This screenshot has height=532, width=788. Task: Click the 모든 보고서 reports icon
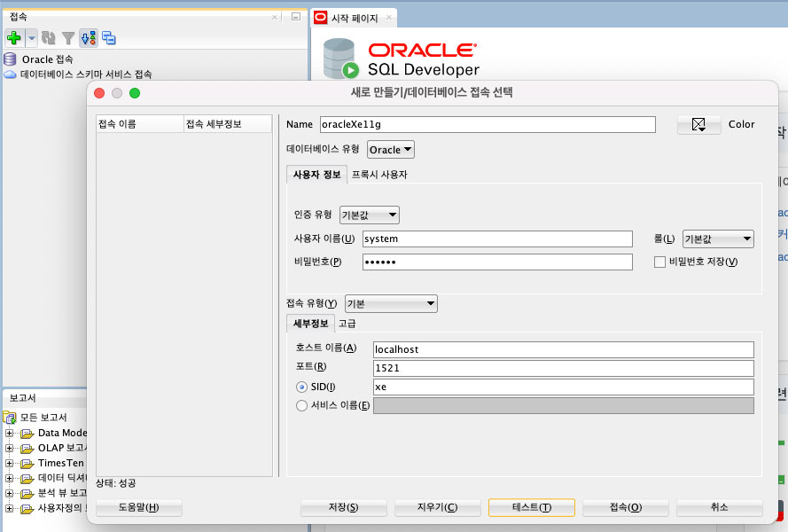[x=10, y=418]
